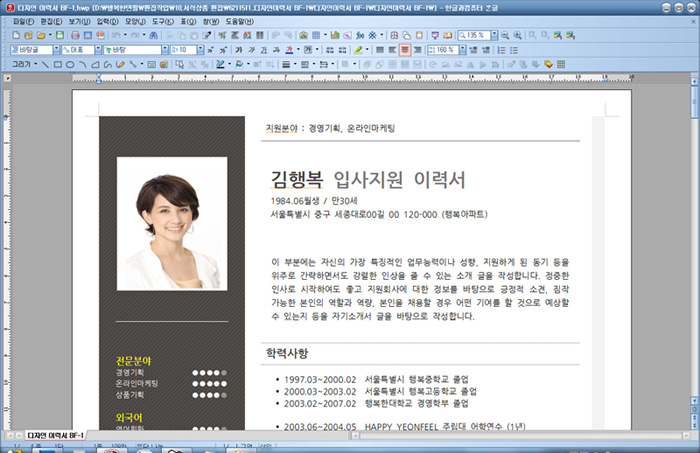Image resolution: width=700 pixels, height=453 pixels.
Task: Click the line color pen icon
Action: tap(220, 65)
